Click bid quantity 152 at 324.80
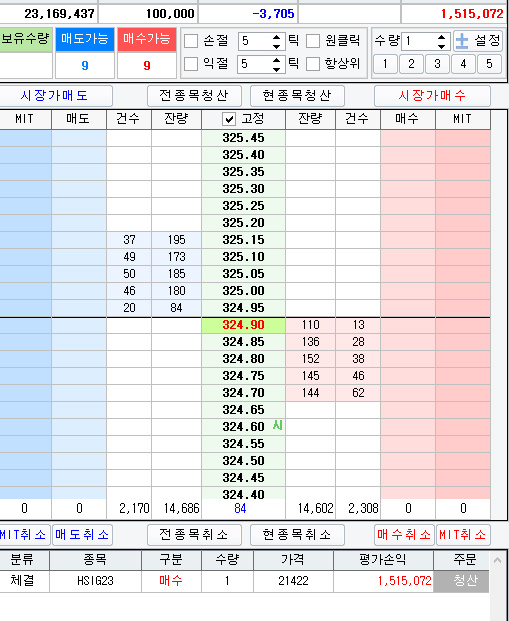Viewport: 509px width, 621px height. tap(311, 359)
